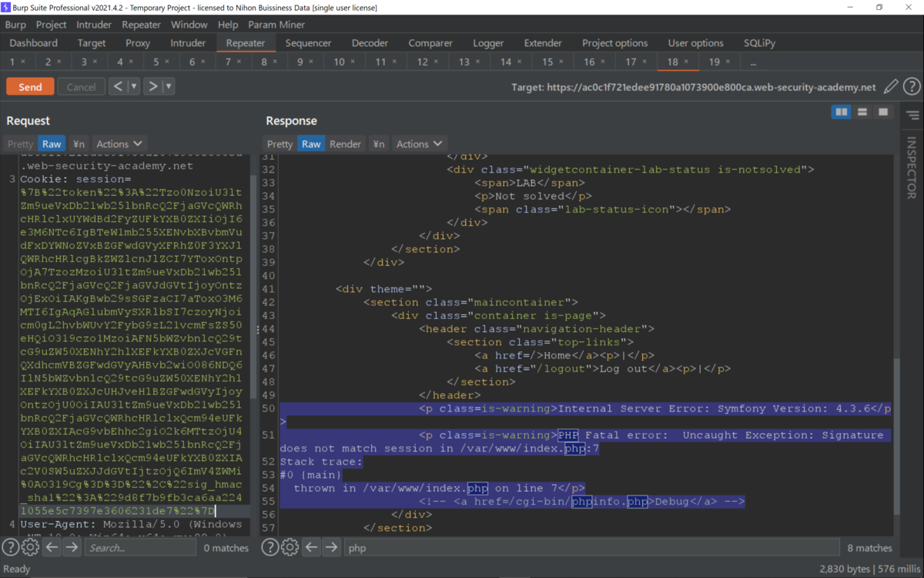The width and height of the screenshot is (924, 578).
Task: Open the Logger tab
Action: click(488, 43)
